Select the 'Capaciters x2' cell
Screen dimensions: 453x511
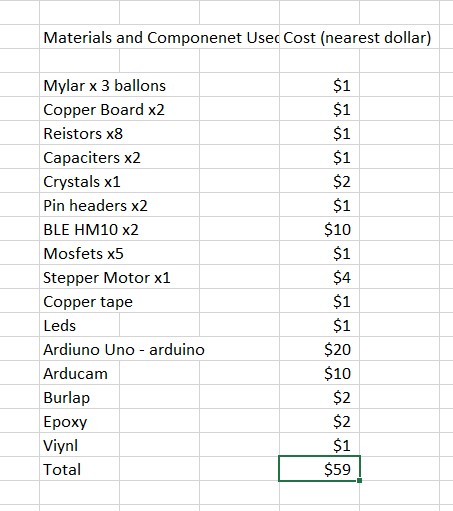(79, 157)
